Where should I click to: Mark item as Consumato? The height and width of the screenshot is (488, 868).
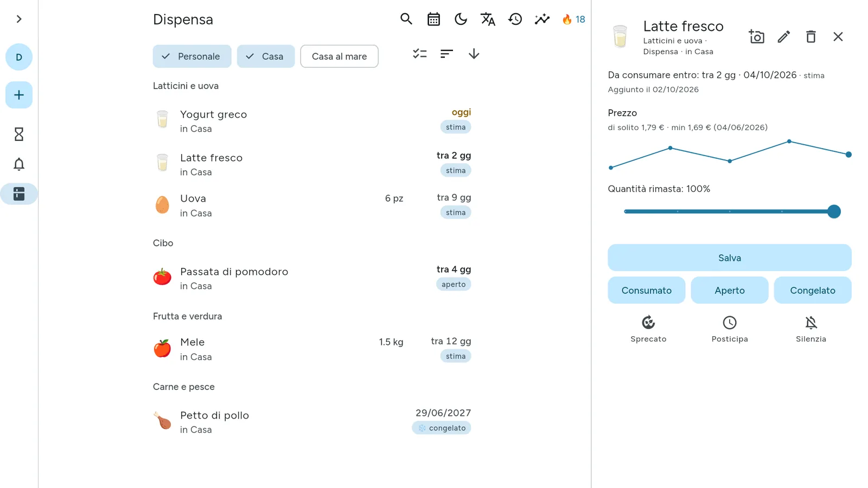[x=646, y=290]
